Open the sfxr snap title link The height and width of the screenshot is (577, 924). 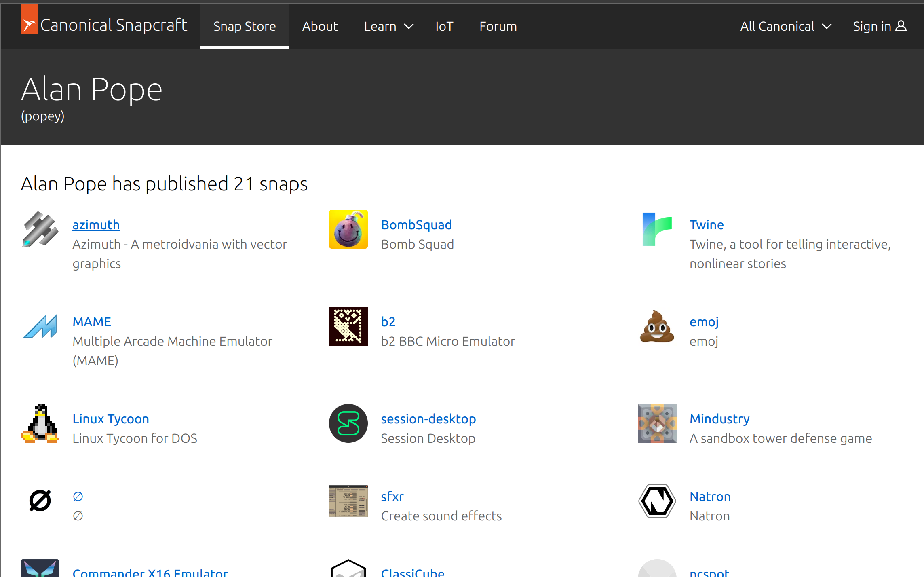tap(392, 497)
